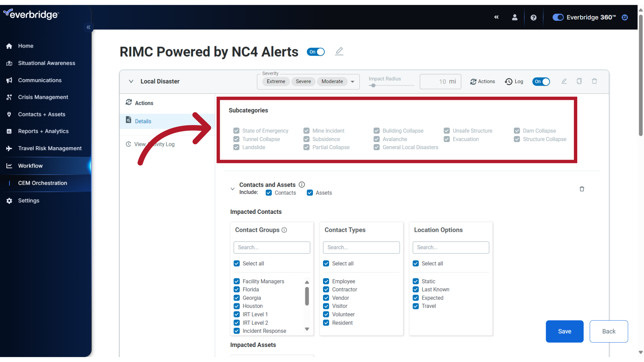
Task: Focus the Location Options search field
Action: click(x=451, y=247)
